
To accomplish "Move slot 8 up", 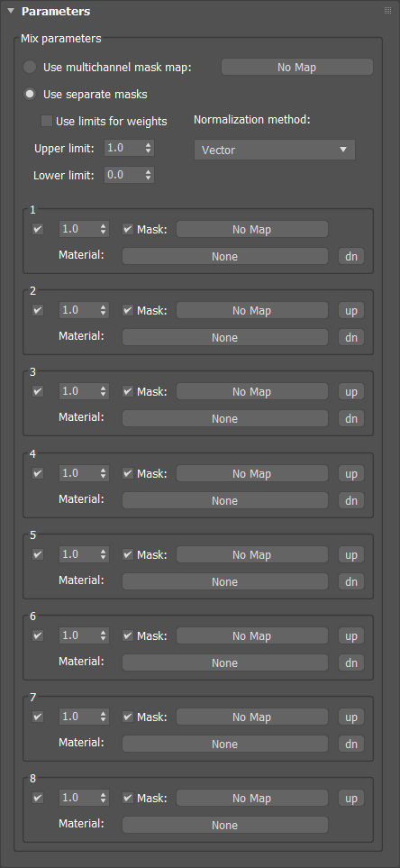I will coord(351,799).
